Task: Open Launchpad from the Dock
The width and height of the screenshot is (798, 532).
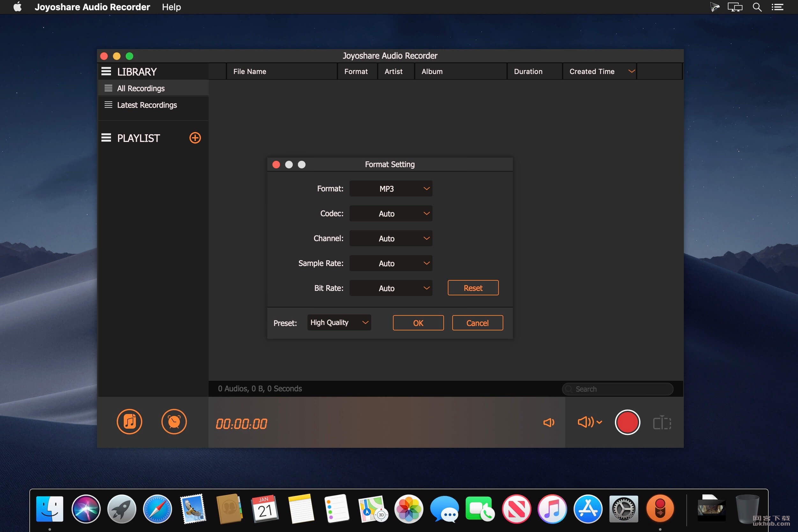Action: click(x=122, y=509)
